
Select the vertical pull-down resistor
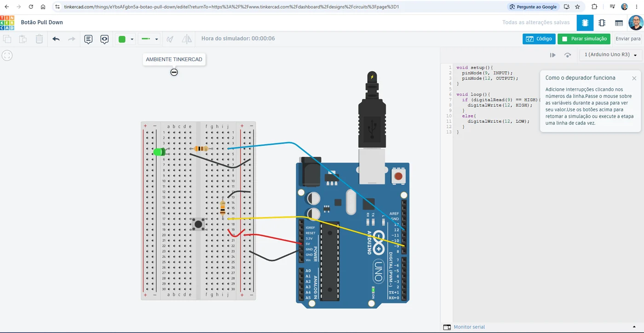[223, 208]
